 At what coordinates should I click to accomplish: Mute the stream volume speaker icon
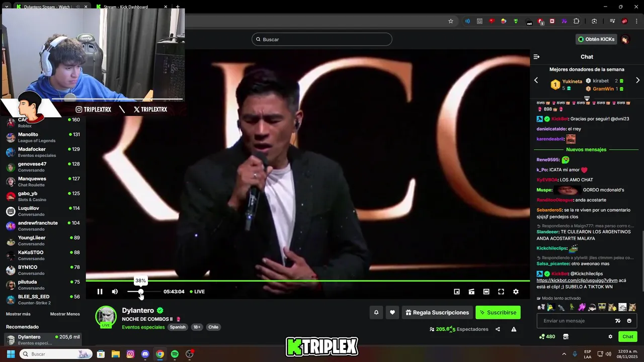115,292
